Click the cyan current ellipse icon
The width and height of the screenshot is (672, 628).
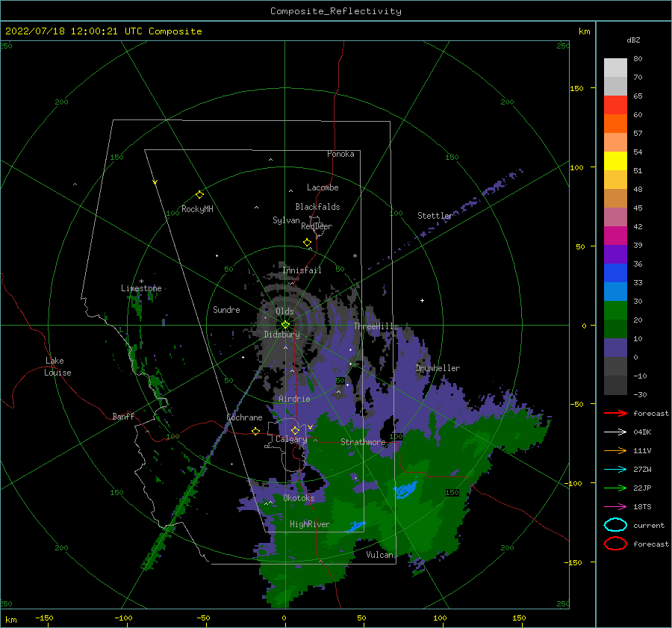coord(615,525)
